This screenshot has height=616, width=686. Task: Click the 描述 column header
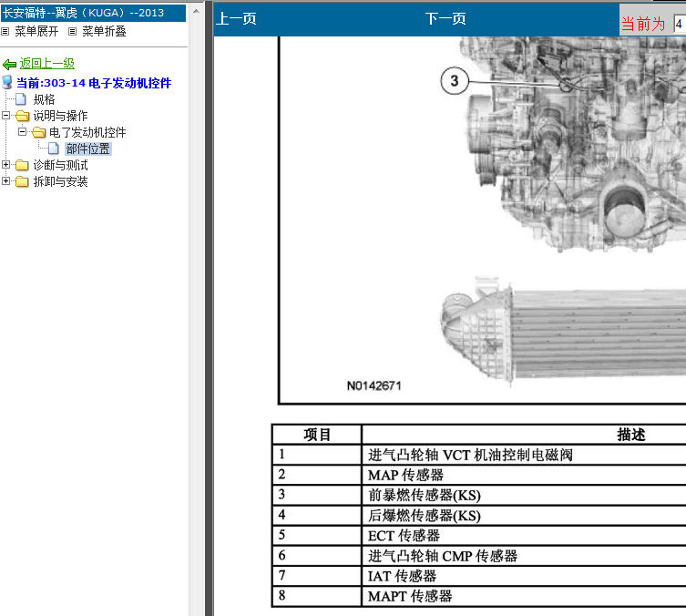[630, 435]
